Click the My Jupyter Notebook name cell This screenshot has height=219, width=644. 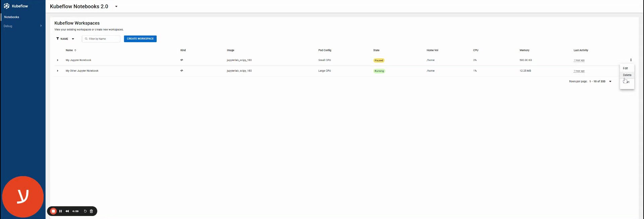(x=78, y=60)
